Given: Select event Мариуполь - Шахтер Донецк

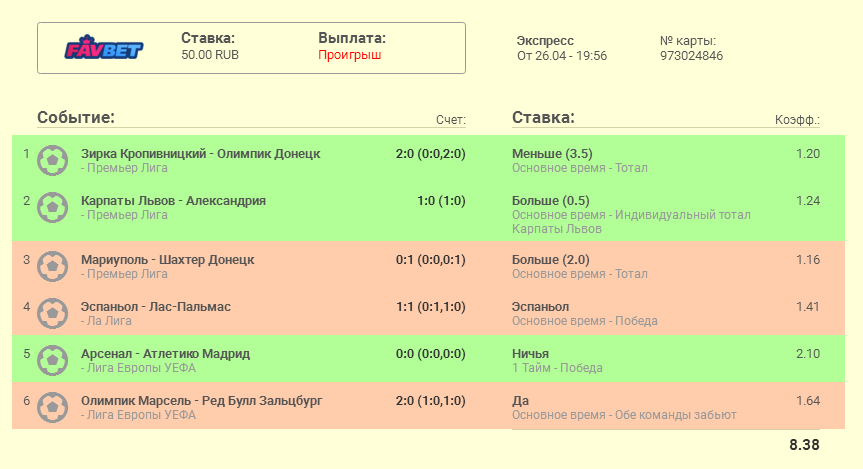Looking at the screenshot, I should click(167, 260).
